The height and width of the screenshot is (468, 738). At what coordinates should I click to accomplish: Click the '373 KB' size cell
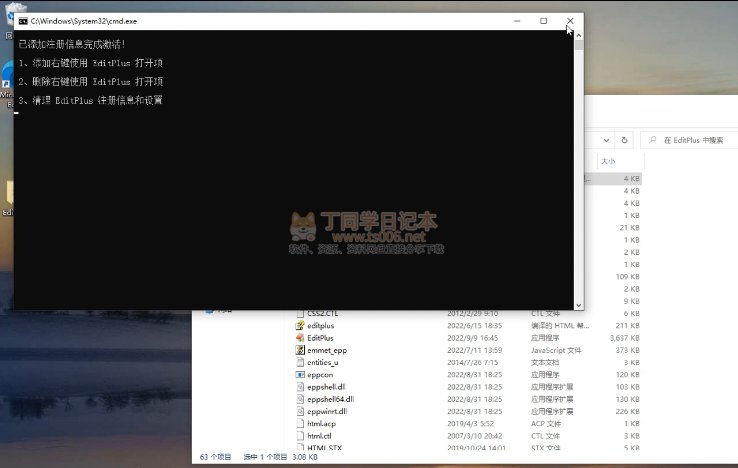(627, 350)
